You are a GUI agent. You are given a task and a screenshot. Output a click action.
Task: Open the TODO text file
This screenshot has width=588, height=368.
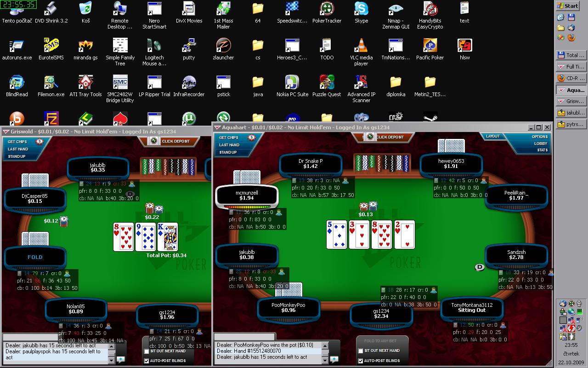pos(327,49)
